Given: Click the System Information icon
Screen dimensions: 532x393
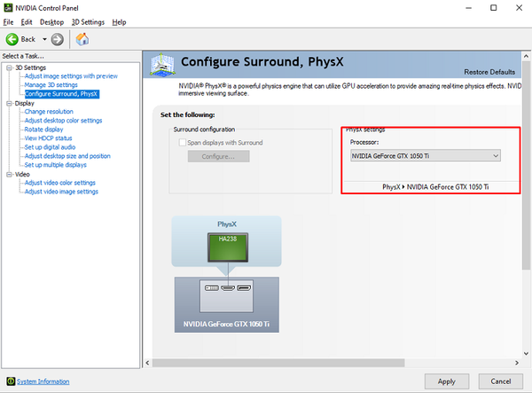Looking at the screenshot, I should (11, 381).
